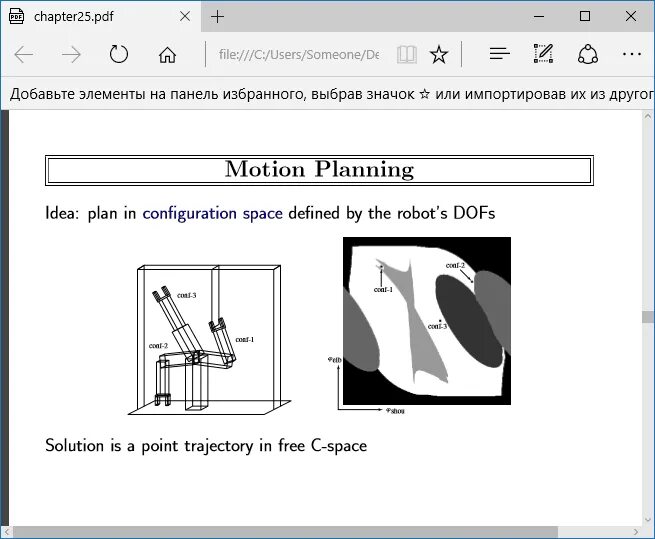Click the PDF file icon on tab
This screenshot has height=539, width=655.
pos(16,17)
